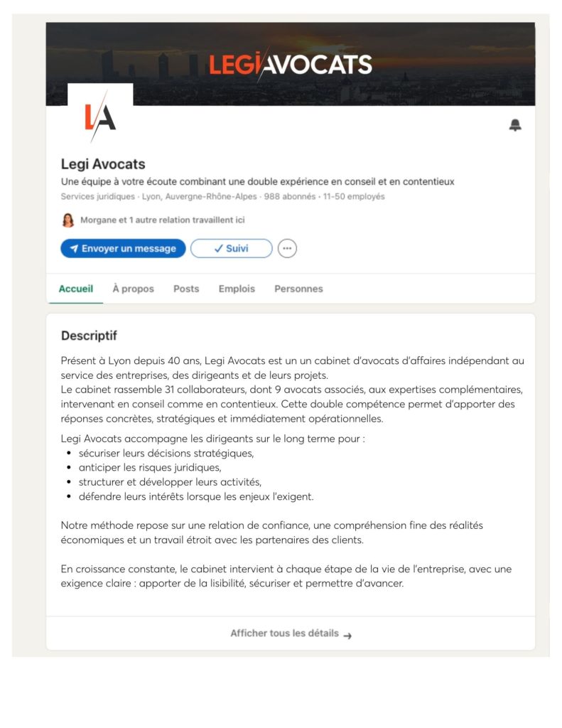Click the 988 abonnés followers text

pyautogui.click(x=289, y=196)
